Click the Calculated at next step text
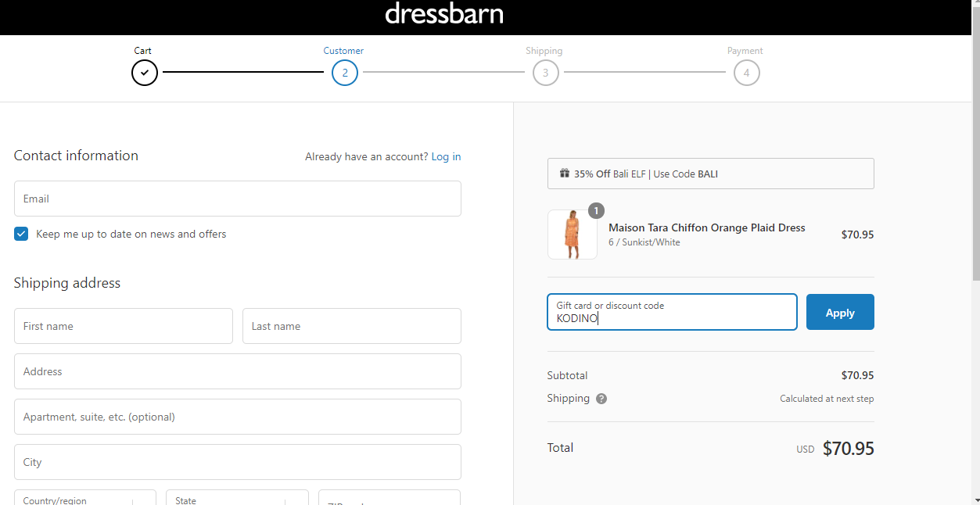 click(x=827, y=399)
